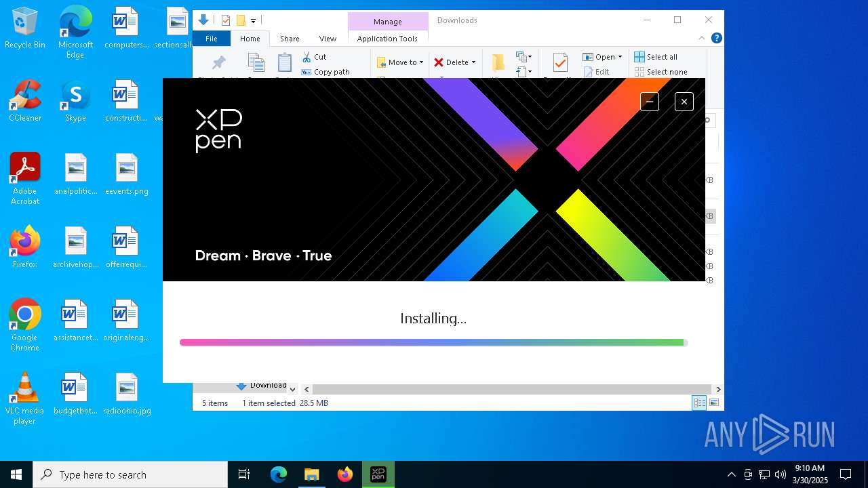Open the Windows Start menu
The image size is (868, 488).
[16, 474]
